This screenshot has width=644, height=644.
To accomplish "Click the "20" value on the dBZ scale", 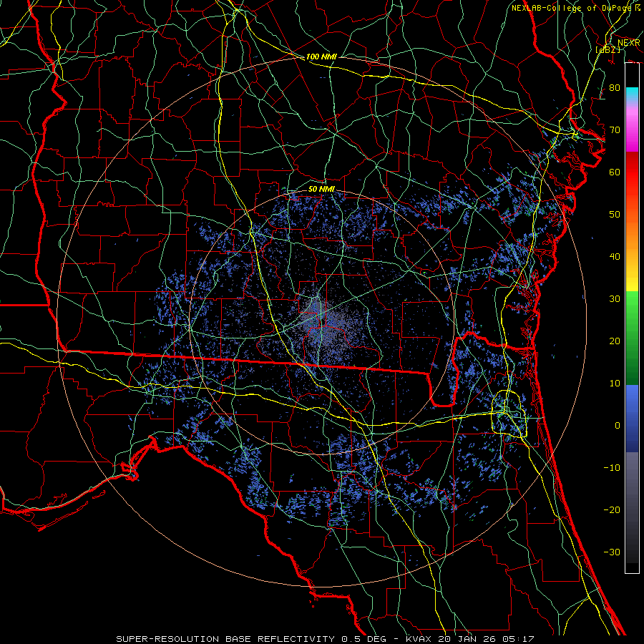I will click(615, 341).
